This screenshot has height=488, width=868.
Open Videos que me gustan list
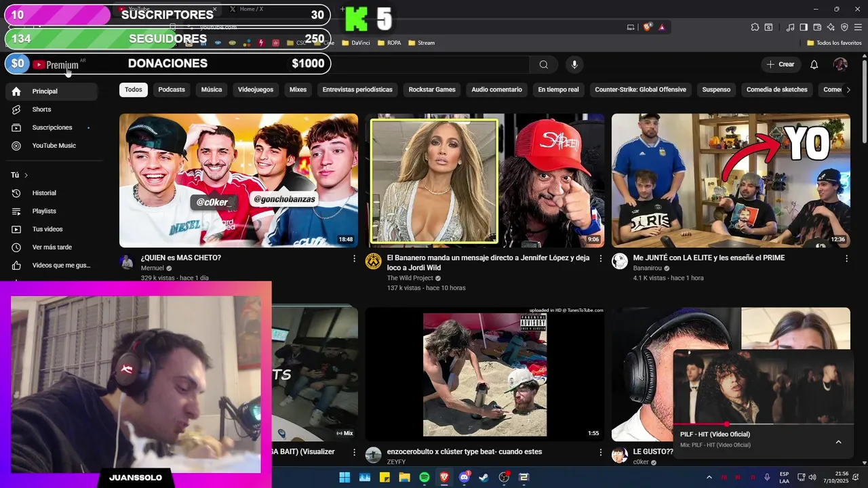[51, 266]
